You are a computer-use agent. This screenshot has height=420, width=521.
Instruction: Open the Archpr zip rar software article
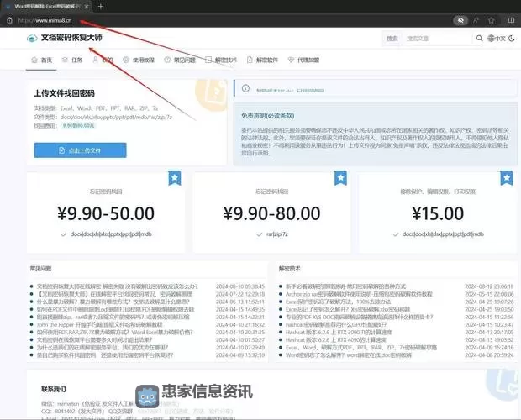point(359,294)
